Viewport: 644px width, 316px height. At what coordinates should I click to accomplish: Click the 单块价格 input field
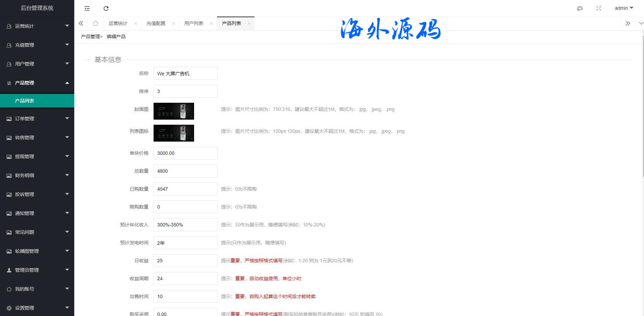(x=185, y=153)
